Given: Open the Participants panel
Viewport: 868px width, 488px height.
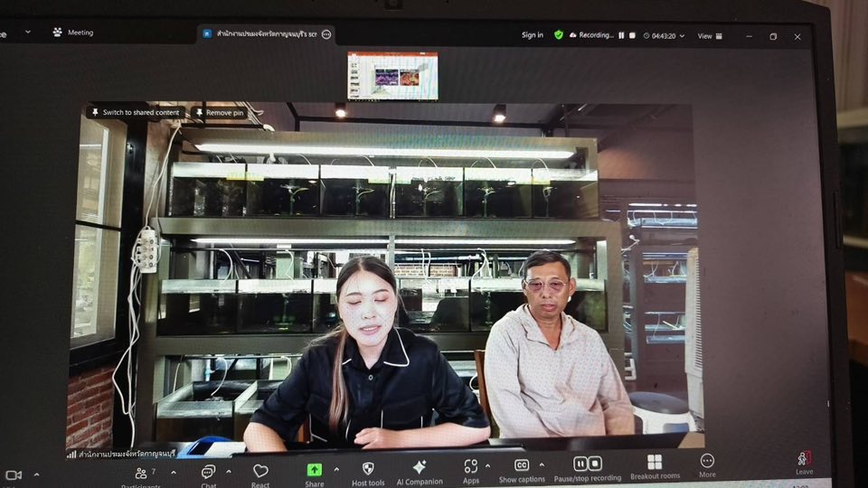Looking at the screenshot, I should pyautogui.click(x=142, y=476).
